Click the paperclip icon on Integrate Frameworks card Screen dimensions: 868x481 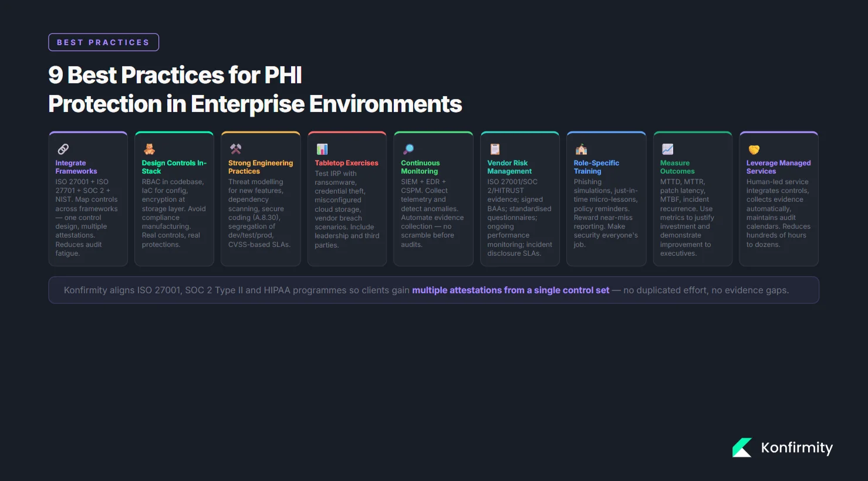[x=63, y=149]
